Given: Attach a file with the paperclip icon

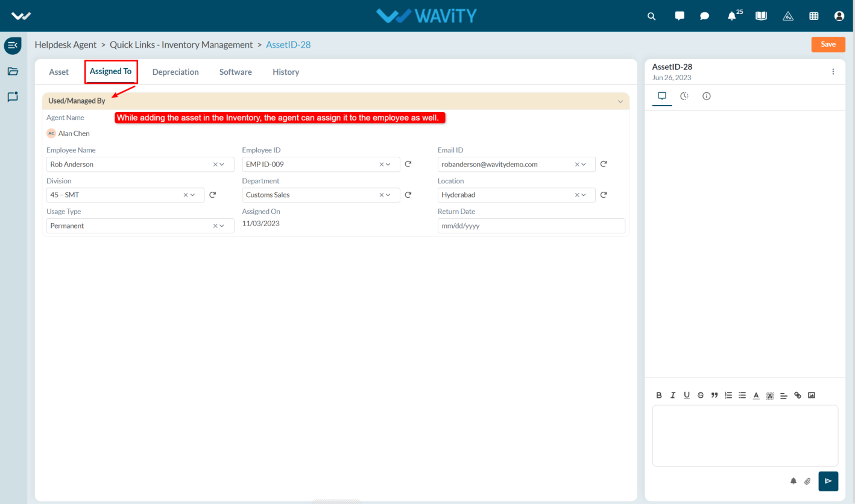Looking at the screenshot, I should tap(808, 481).
